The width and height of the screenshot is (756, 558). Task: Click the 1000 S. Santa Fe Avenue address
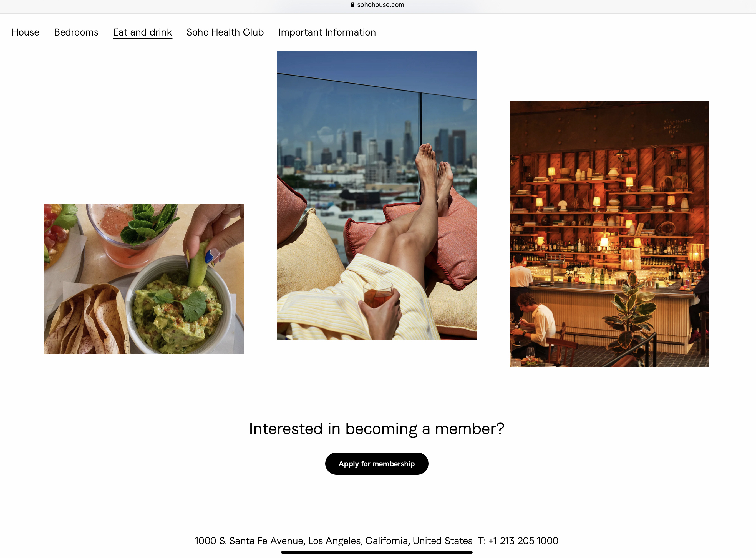click(333, 541)
